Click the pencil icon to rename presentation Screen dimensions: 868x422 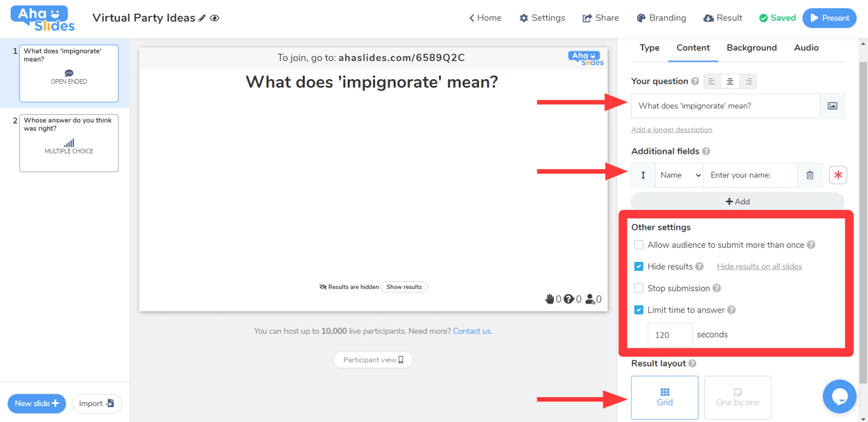pos(202,18)
